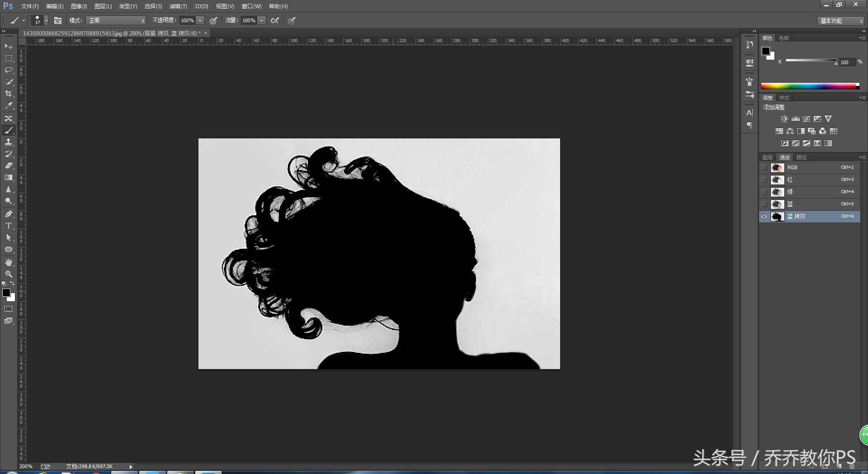Click the foreground color swatch in toolbox
This screenshot has width=868, height=474.
6,293
